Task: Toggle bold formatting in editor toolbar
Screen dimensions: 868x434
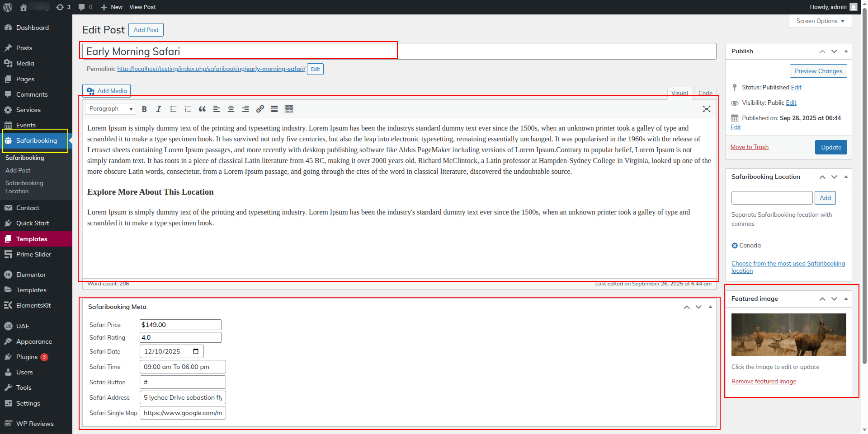Action: point(144,109)
